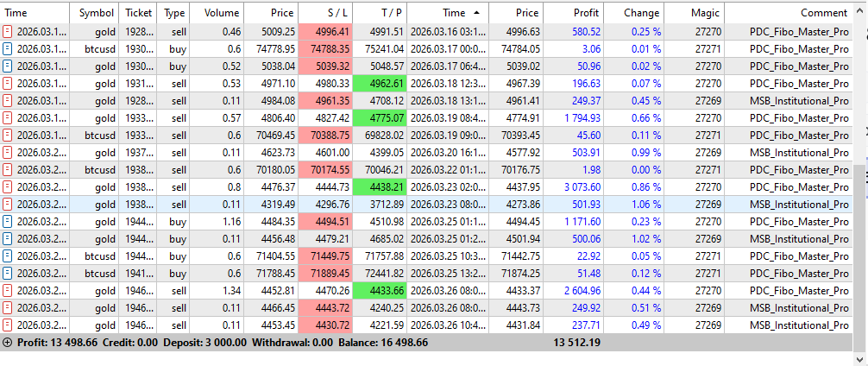Sort by the T / P column header
Image resolution: width=868 pixels, height=366 pixels.
coord(380,13)
